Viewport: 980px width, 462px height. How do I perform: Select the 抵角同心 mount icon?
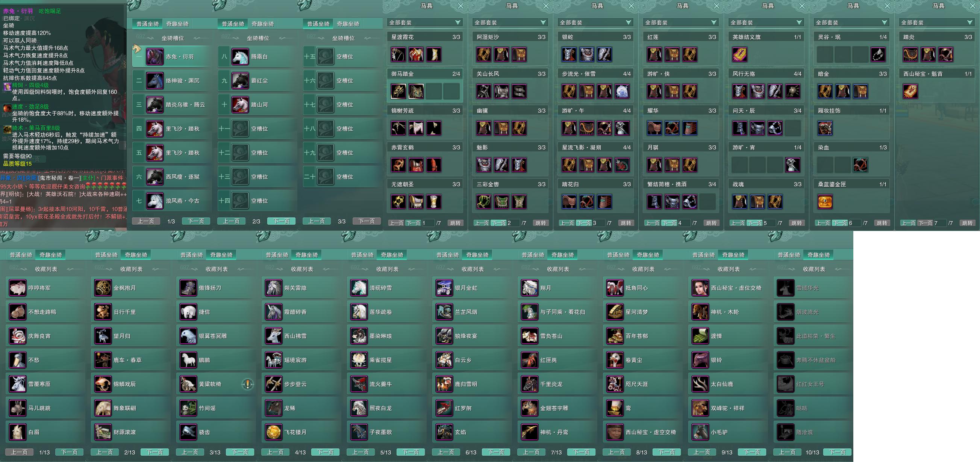pos(615,288)
